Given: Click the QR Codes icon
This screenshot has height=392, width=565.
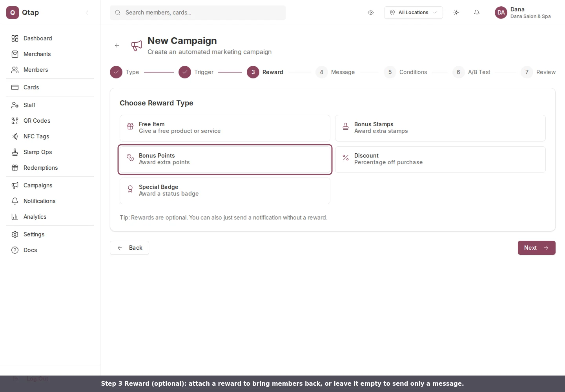Looking at the screenshot, I should click(15, 121).
